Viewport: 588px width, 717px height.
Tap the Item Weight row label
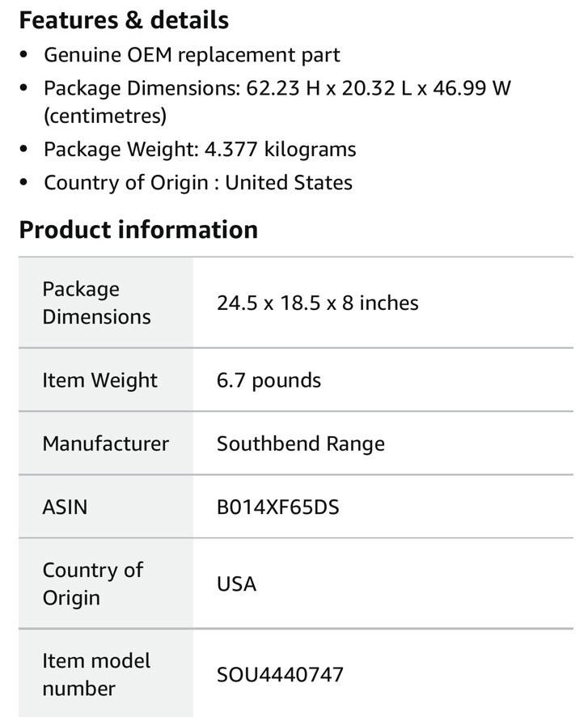coord(99,380)
